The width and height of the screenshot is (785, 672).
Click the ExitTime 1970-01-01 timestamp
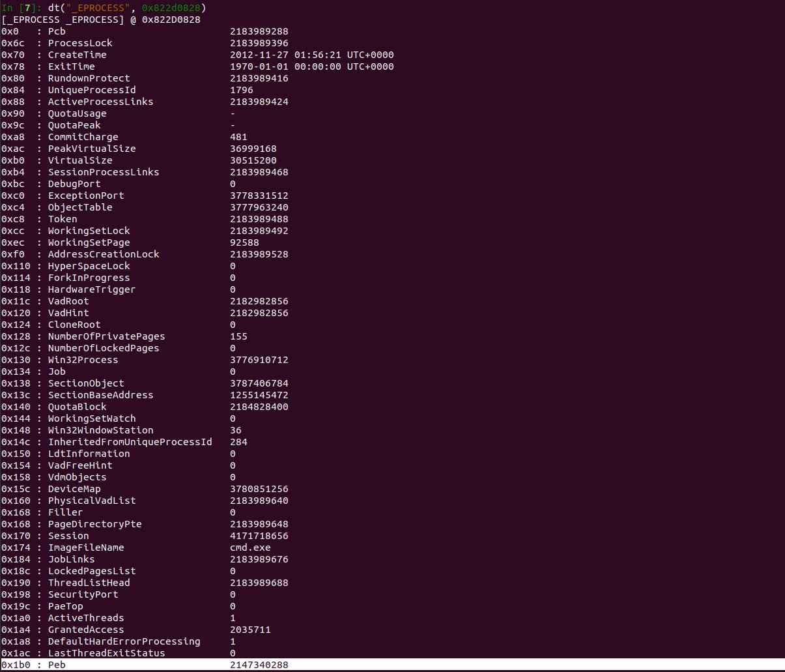[311, 66]
